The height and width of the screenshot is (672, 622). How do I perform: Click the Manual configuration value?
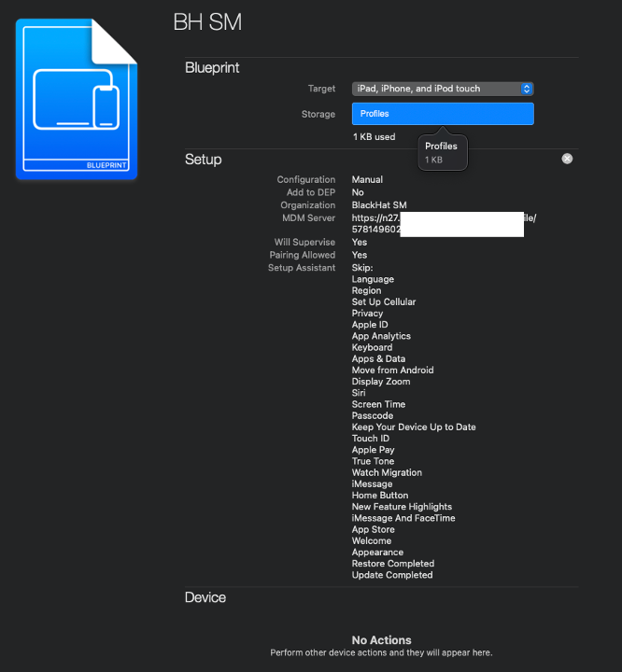coord(367,179)
